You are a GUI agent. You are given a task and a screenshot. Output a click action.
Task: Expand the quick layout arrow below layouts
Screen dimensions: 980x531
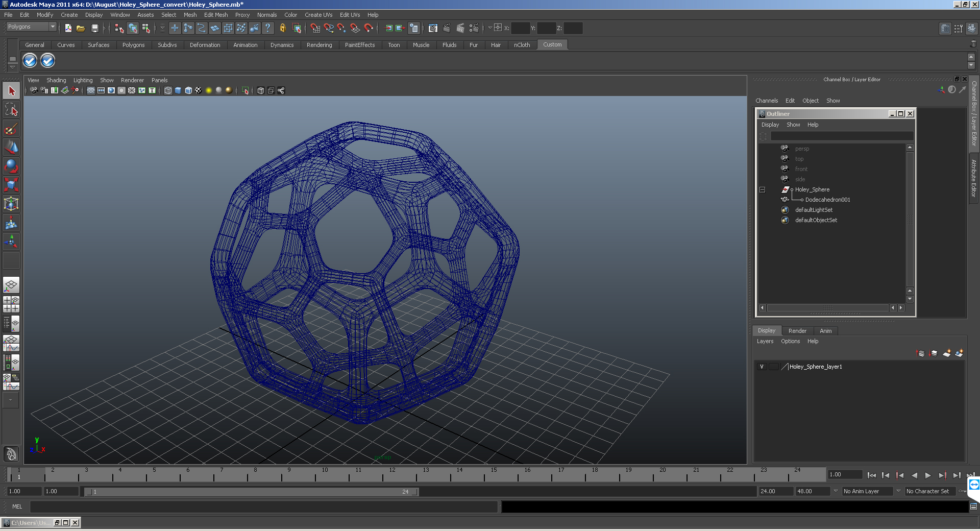[11, 400]
